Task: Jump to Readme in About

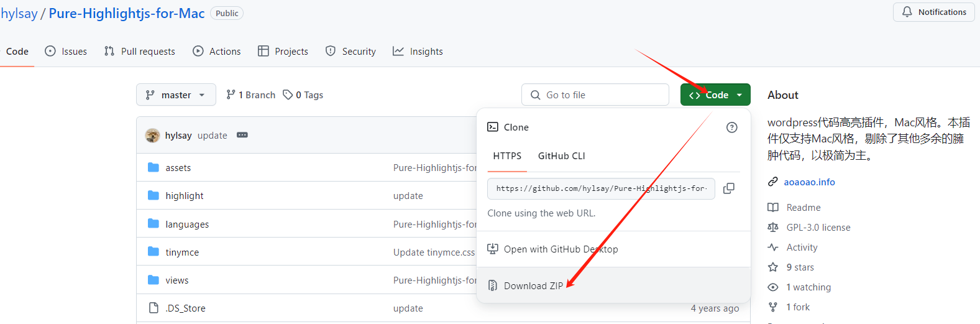Action: pyautogui.click(x=804, y=208)
